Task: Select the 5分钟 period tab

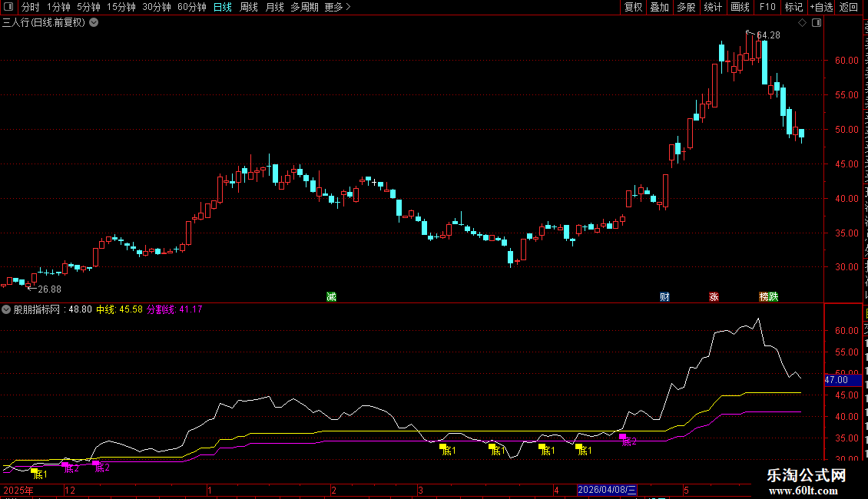Action: [88, 7]
